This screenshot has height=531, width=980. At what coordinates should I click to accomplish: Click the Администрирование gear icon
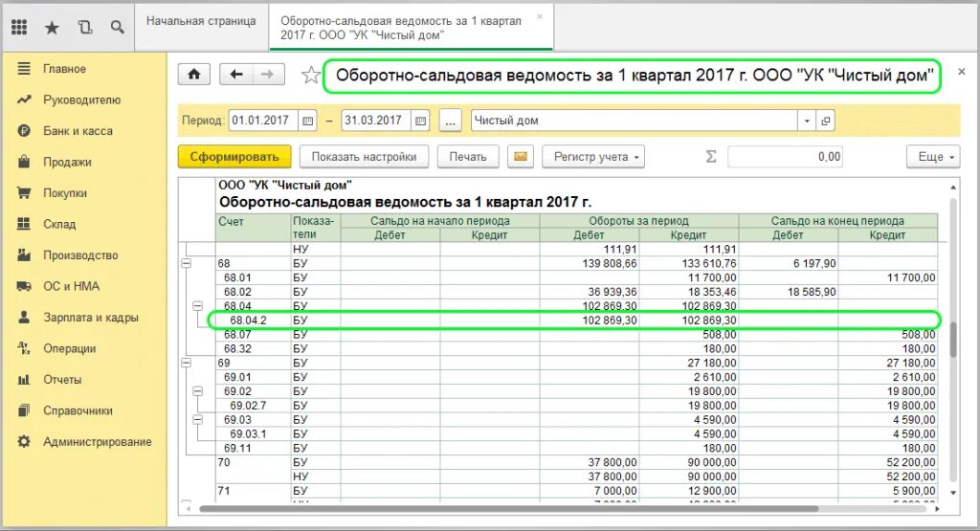pyautogui.click(x=24, y=442)
